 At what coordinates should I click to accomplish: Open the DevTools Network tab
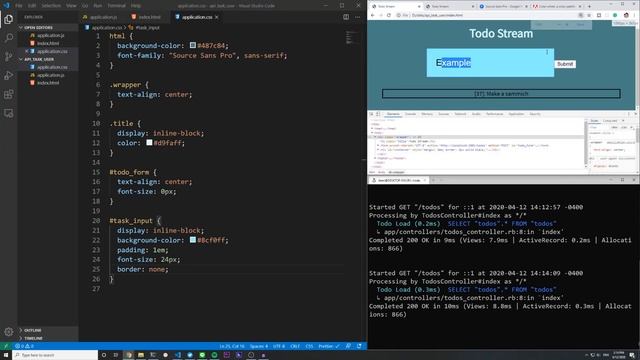[460, 114]
